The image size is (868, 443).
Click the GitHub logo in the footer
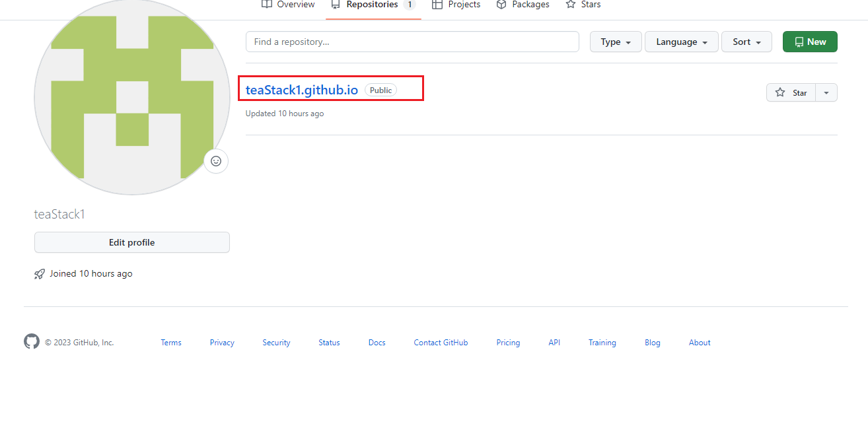click(x=32, y=341)
